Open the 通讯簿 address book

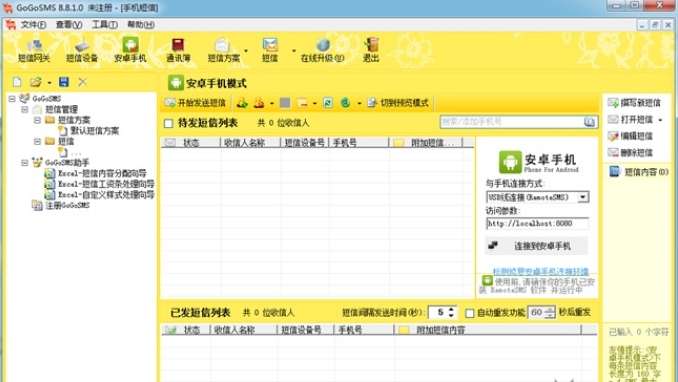click(178, 51)
